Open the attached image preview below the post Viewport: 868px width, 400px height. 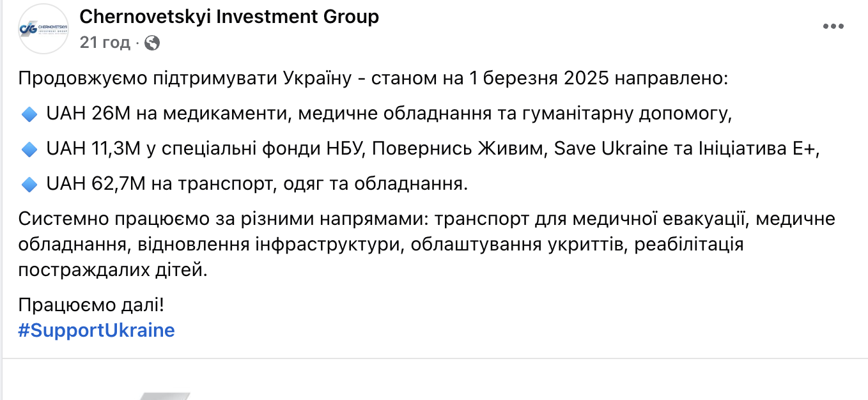tap(166, 390)
